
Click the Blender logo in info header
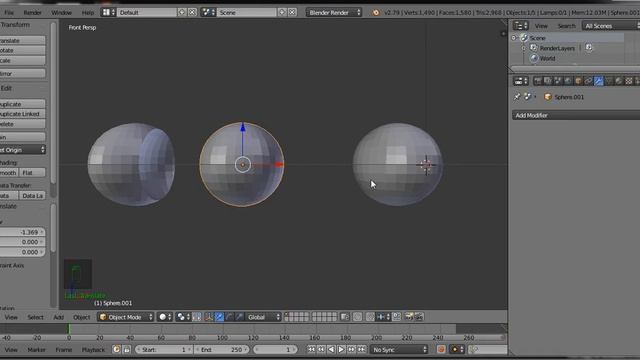point(376,13)
